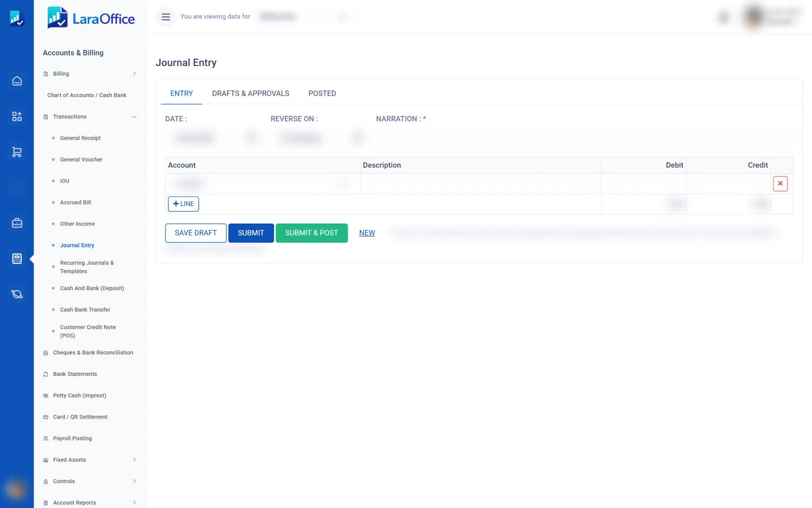Viewport: 812px width, 508px height.
Task: Toggle the hamburger menu button
Action: tap(165, 17)
